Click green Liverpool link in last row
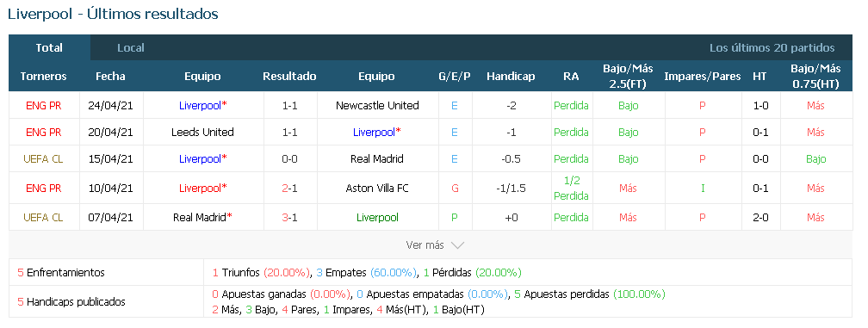 (x=377, y=218)
